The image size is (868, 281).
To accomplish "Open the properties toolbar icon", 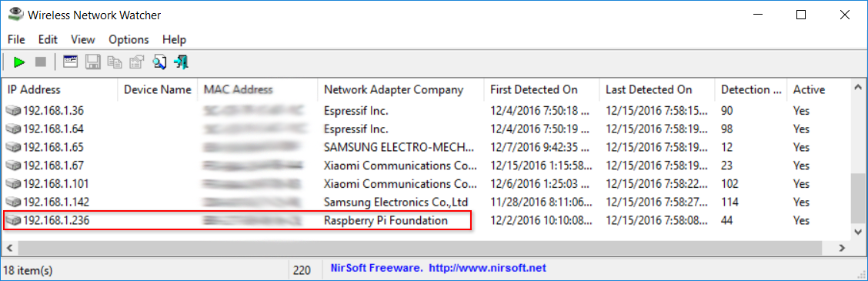I will click(x=137, y=62).
